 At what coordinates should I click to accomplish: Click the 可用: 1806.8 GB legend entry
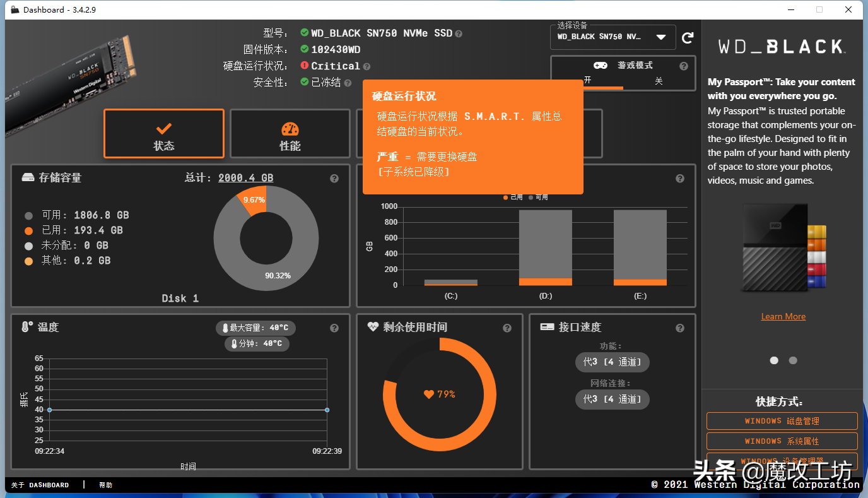click(x=76, y=215)
